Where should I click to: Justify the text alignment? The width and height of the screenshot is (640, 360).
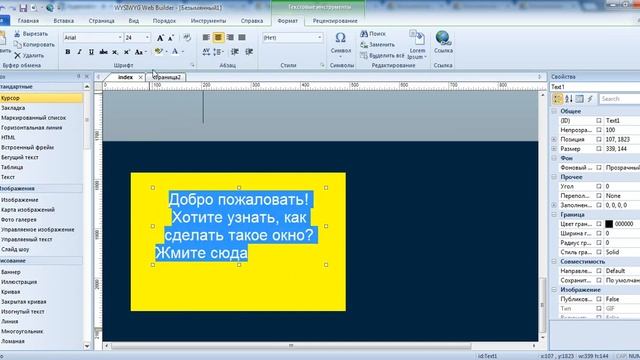pos(242,38)
